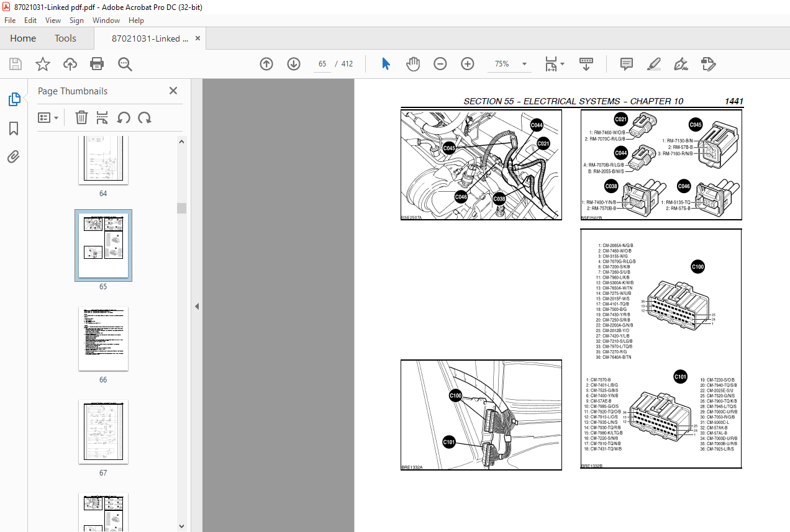The height and width of the screenshot is (532, 790).
Task: Rotate the page counterclockwise
Action: click(x=124, y=117)
